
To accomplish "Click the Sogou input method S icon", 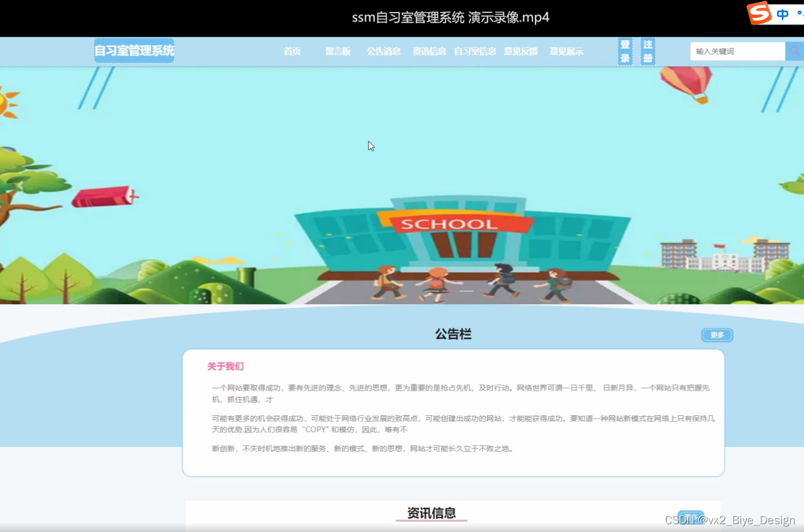I will (759, 14).
